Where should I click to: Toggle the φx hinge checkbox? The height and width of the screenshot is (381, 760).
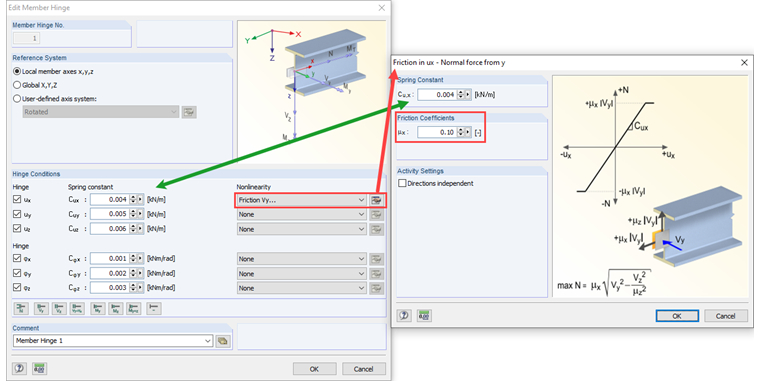[17, 258]
